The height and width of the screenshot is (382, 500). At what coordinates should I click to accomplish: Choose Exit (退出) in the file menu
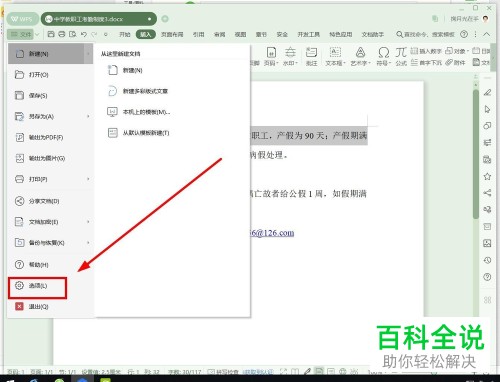(x=32, y=307)
